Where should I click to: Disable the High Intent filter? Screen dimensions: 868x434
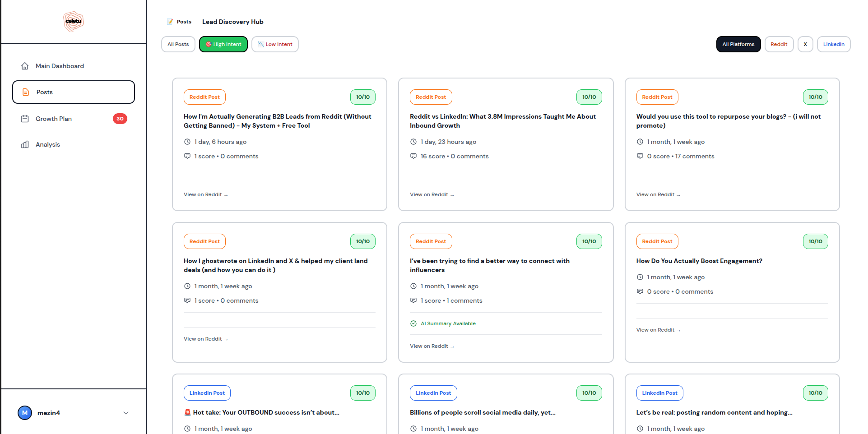point(223,44)
